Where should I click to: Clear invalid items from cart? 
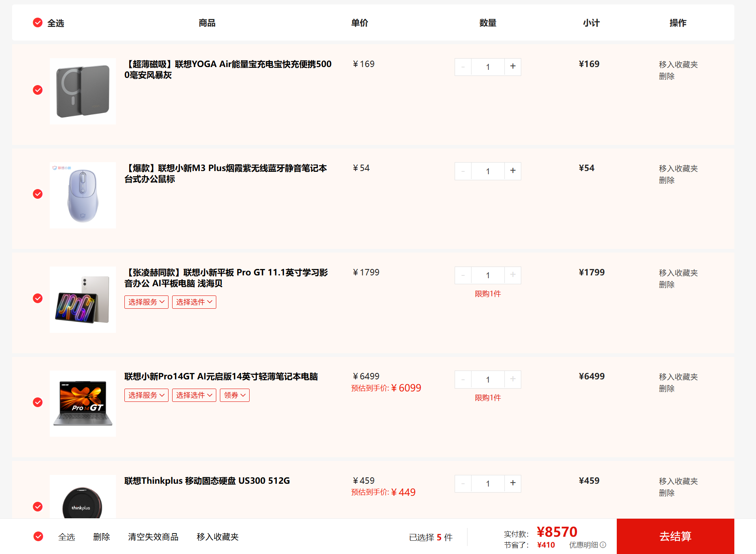153,537
